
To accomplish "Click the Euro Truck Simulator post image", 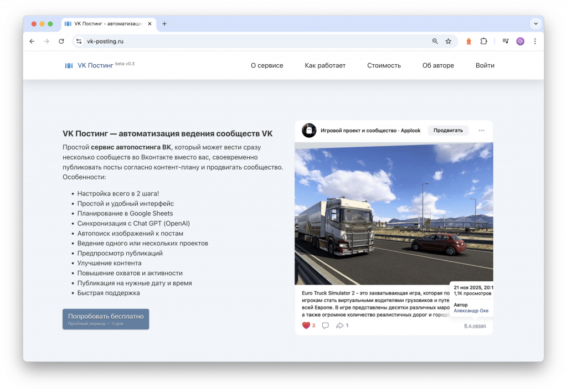I will [x=394, y=213].
